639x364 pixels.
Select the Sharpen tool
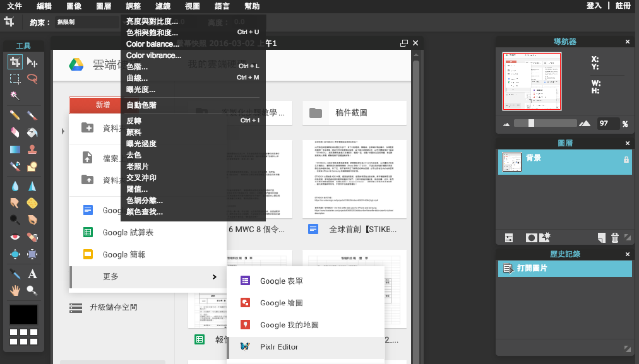click(x=32, y=186)
